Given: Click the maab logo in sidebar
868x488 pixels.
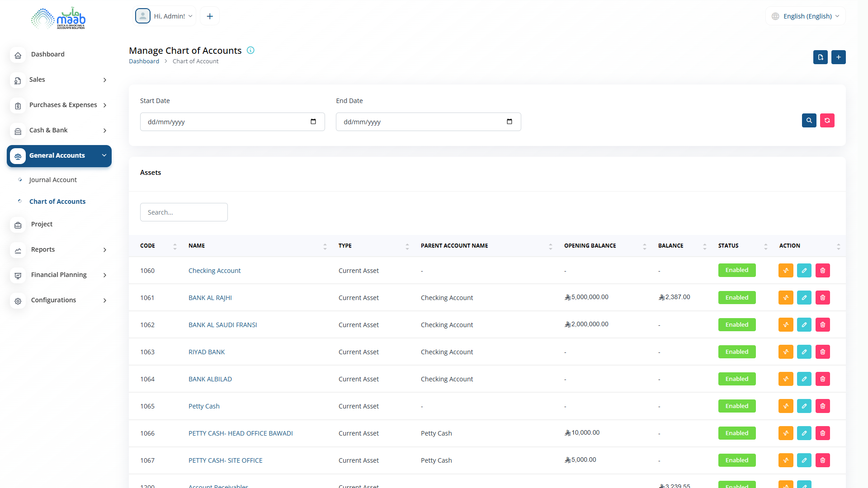Looking at the screenshot, I should 58,18.
